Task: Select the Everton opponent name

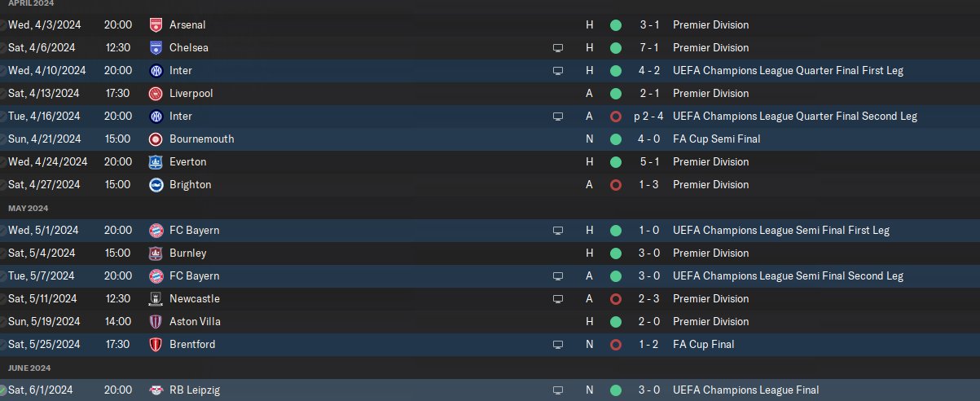Action: (x=188, y=162)
